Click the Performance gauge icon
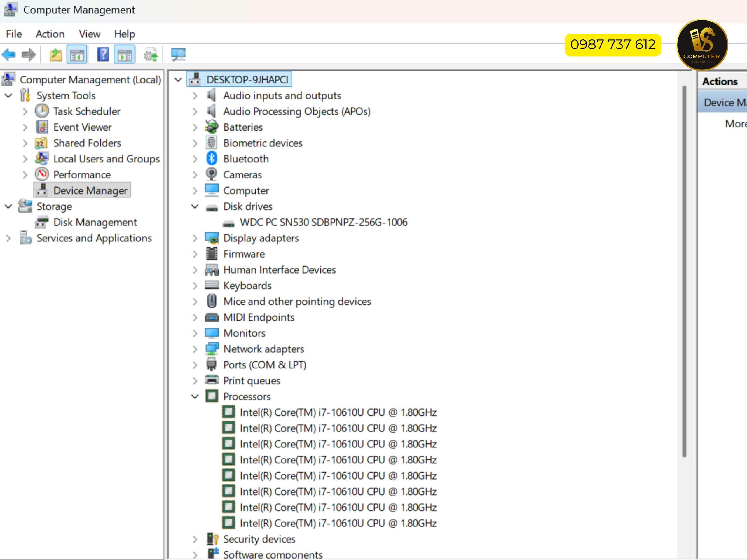The height and width of the screenshot is (560, 747). (x=42, y=174)
